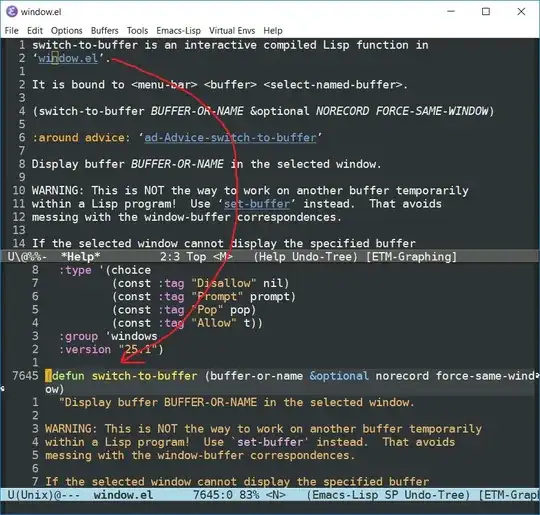Click 'defun' keyword on line 7645
Image resolution: width=540 pixels, height=515 pixels.
68,376
